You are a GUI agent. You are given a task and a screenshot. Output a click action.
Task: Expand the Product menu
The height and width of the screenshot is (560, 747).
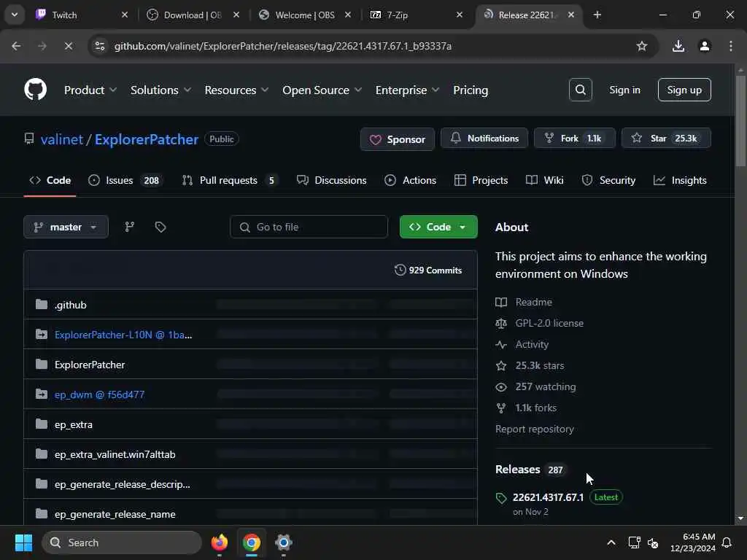[90, 90]
